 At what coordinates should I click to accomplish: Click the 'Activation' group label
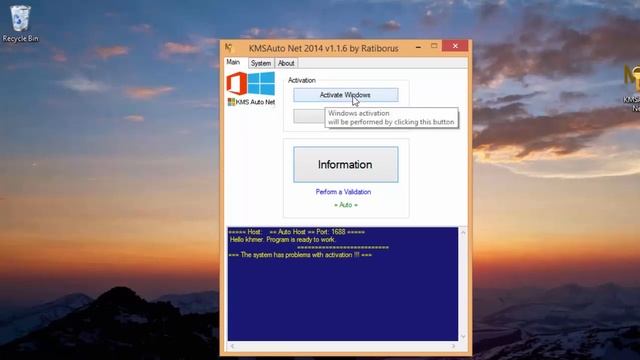(x=302, y=80)
